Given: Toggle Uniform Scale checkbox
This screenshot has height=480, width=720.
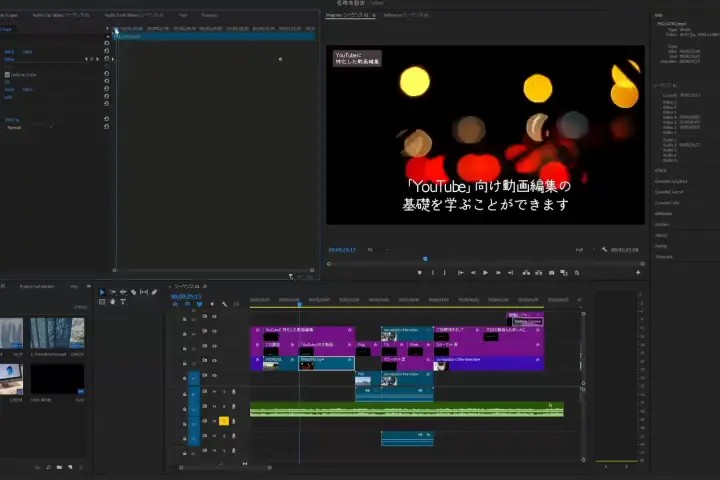Looking at the screenshot, I should point(7,75).
